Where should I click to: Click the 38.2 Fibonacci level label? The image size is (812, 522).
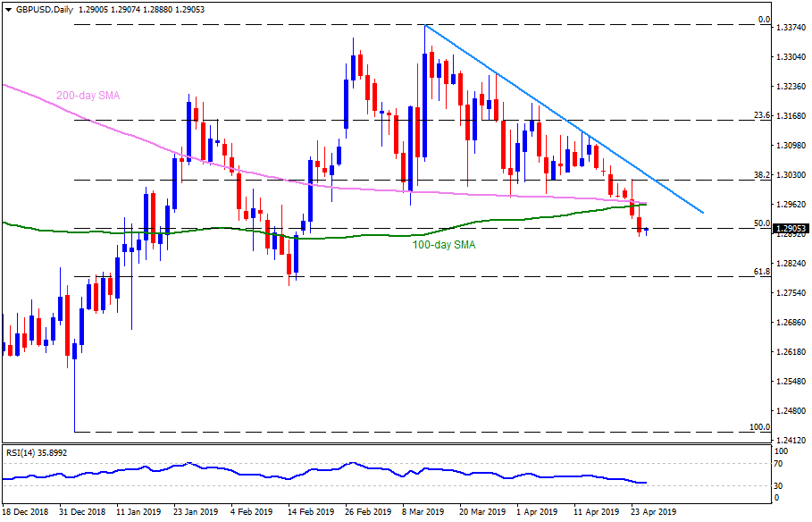[761, 175]
